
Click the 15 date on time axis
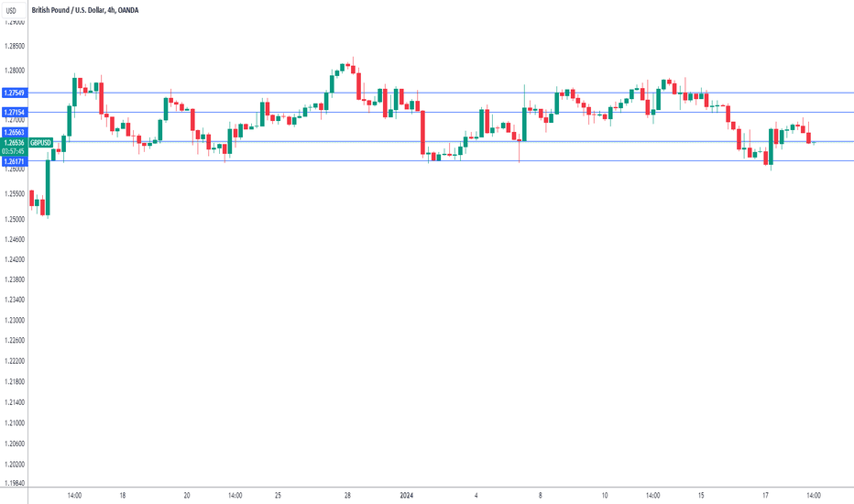click(701, 495)
